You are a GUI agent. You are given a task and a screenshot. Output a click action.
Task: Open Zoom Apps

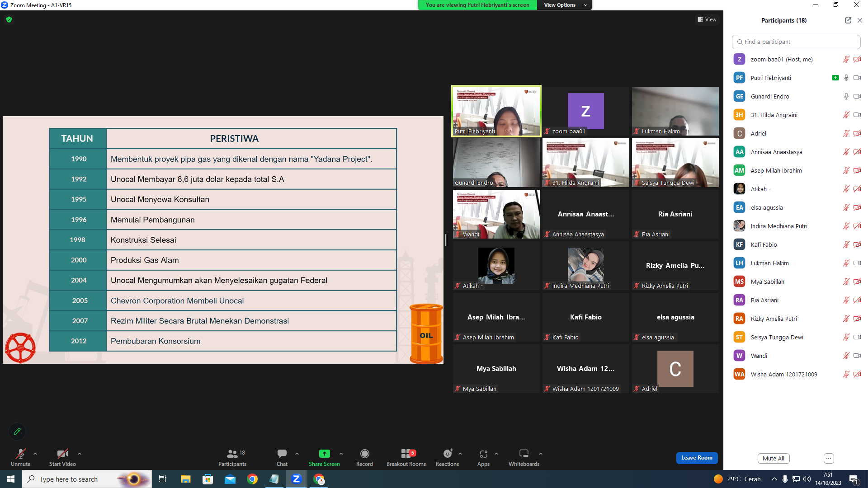(483, 457)
